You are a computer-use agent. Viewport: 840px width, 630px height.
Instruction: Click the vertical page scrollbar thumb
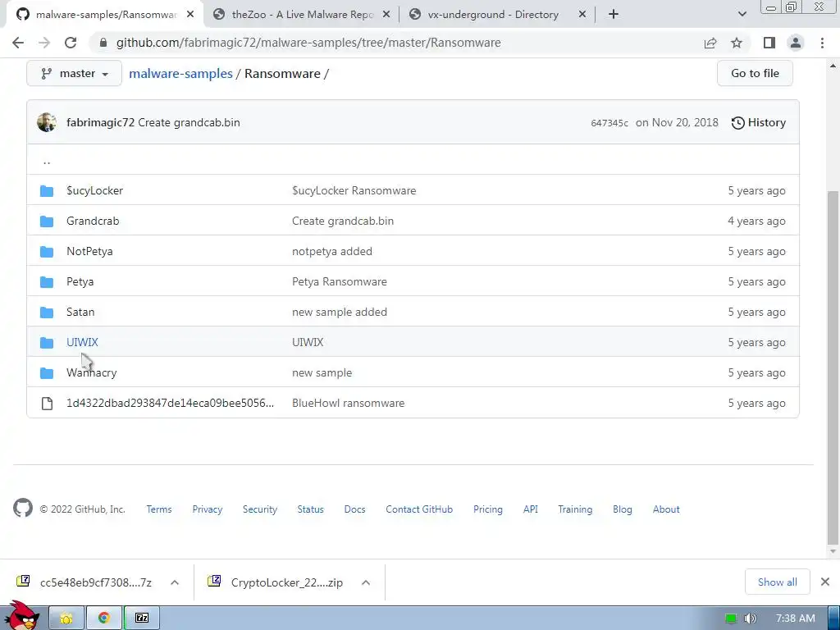pos(833,367)
